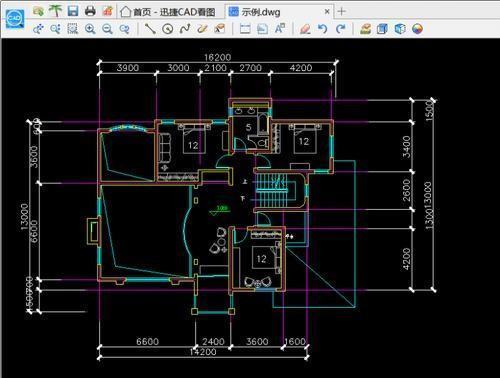Click the CAD application logo icon
The height and width of the screenshot is (378, 500).
[15, 19]
